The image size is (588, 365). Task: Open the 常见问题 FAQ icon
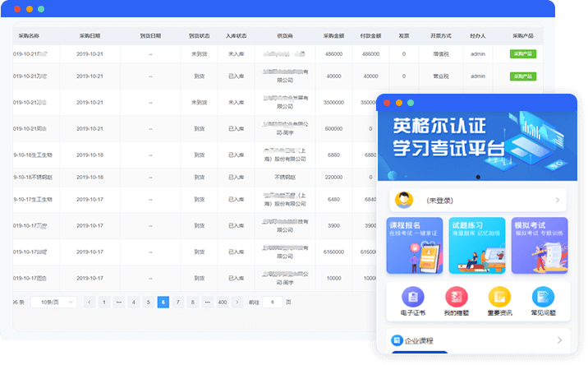(x=543, y=298)
